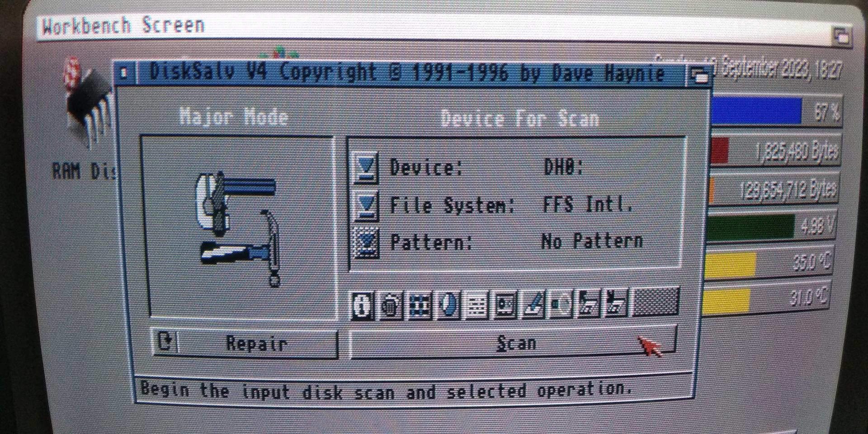This screenshot has height=434, width=868.
Task: Click the trash can icon in DiskSalv toolbar
Action: 391,305
